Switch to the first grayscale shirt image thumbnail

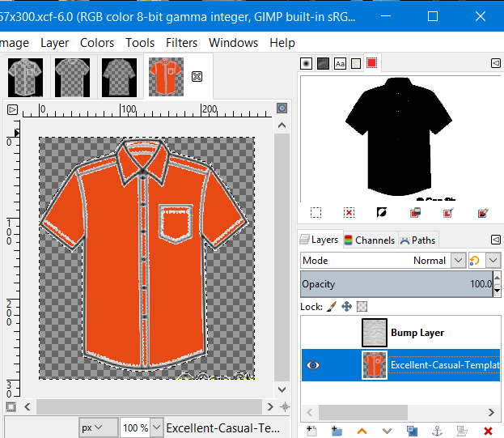tap(23, 77)
